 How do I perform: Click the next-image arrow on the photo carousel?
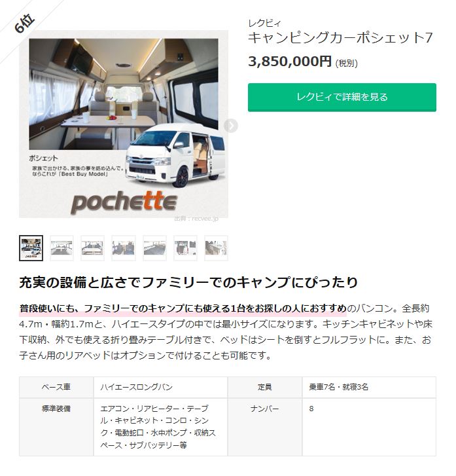(231, 126)
